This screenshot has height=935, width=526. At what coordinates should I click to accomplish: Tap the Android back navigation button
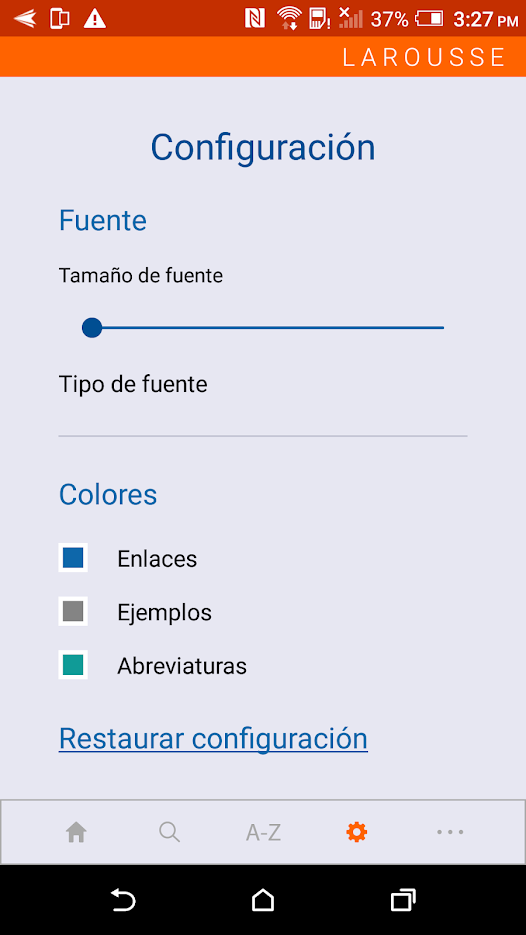coord(123,900)
